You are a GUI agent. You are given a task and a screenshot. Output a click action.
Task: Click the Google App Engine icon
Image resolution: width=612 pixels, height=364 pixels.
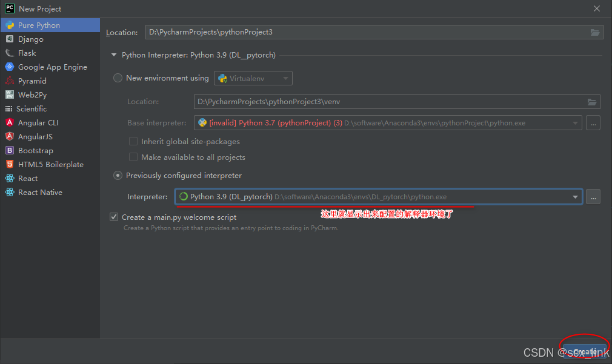[10, 67]
